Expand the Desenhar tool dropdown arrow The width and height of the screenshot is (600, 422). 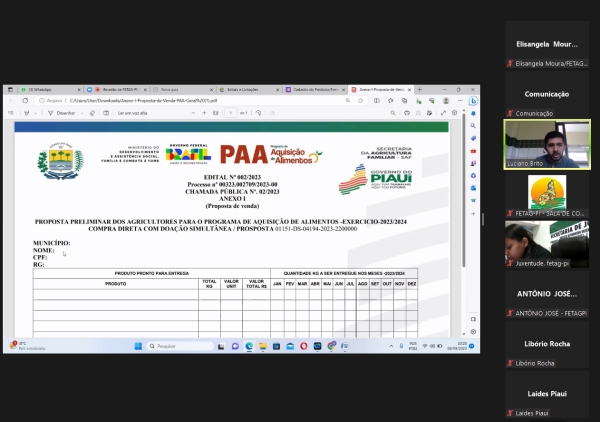82,113
